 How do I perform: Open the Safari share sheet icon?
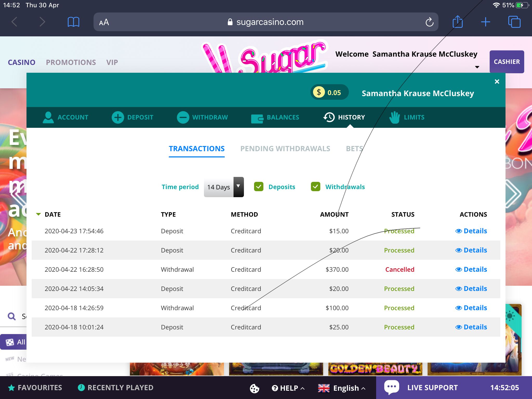pyautogui.click(x=457, y=21)
